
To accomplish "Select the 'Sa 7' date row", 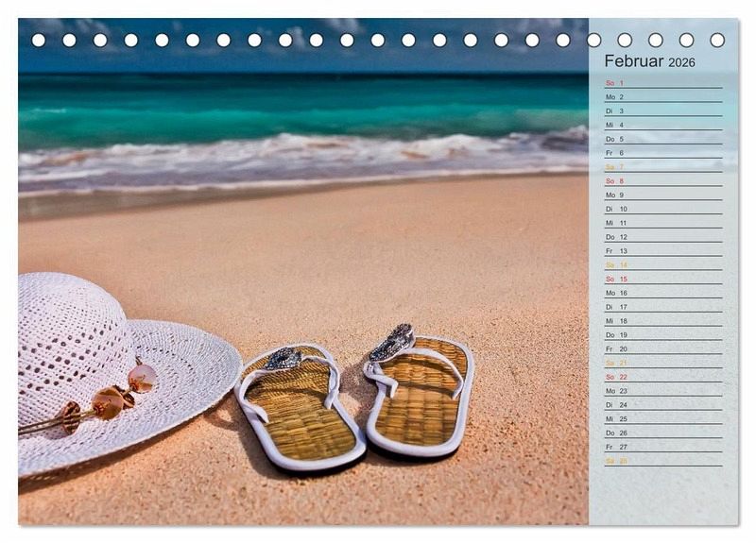I will click(663, 167).
